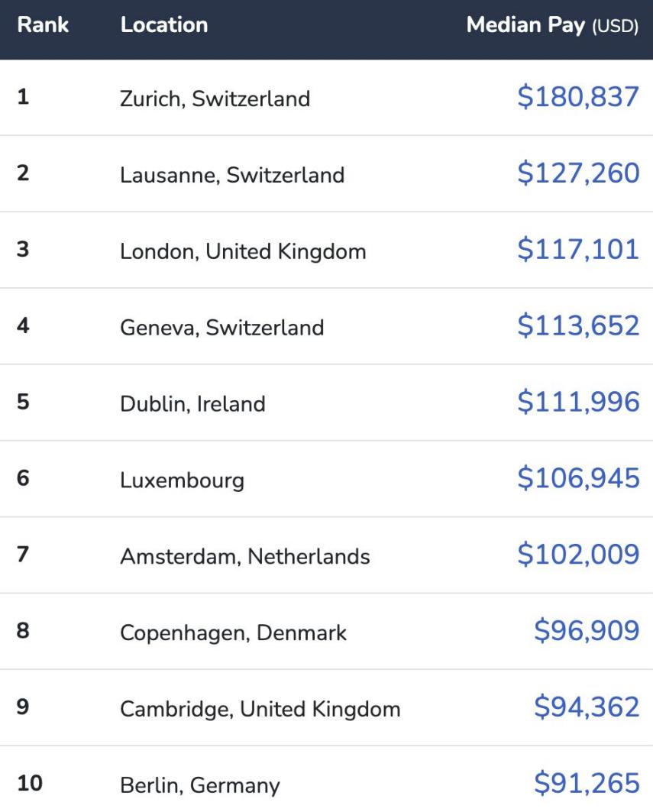Viewport: 653px width, 812px height.
Task: Select Geneva, Switzerland location
Action: [x=222, y=327]
